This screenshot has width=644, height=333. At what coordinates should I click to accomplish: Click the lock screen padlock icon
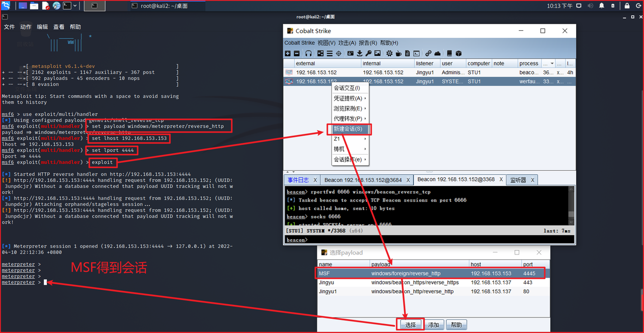[x=626, y=6]
